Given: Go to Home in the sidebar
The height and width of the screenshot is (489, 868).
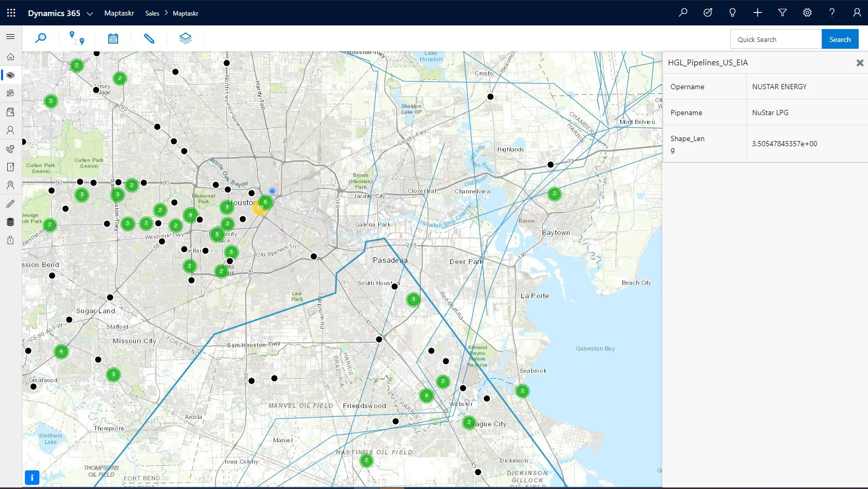Looking at the screenshot, I should (10, 57).
